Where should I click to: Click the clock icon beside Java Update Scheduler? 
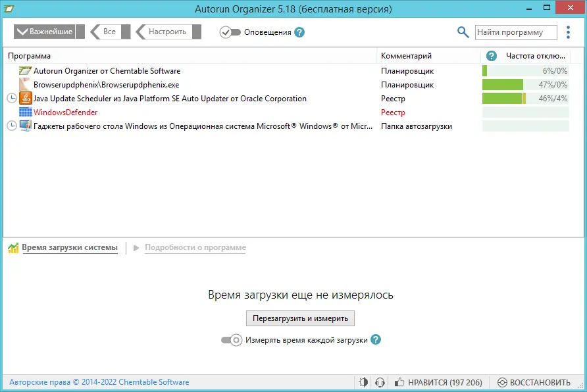pyautogui.click(x=12, y=99)
